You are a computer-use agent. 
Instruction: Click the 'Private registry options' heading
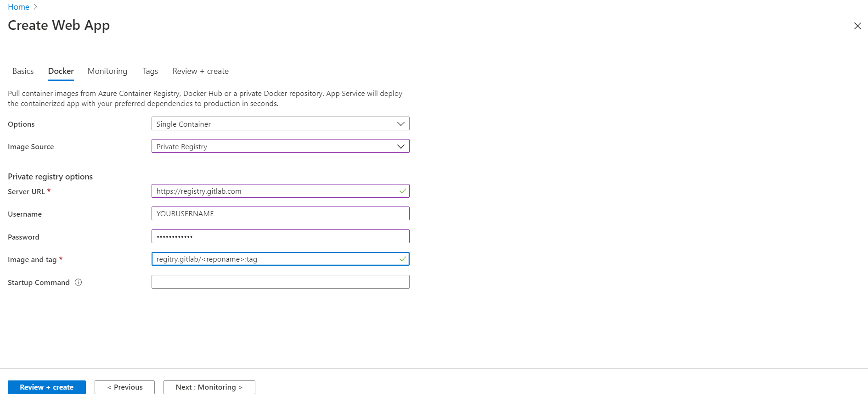[50, 177]
